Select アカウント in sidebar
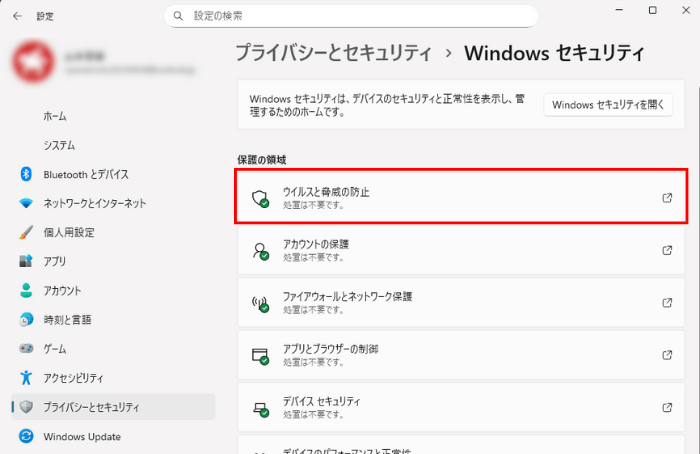700x454 pixels. pos(113,290)
